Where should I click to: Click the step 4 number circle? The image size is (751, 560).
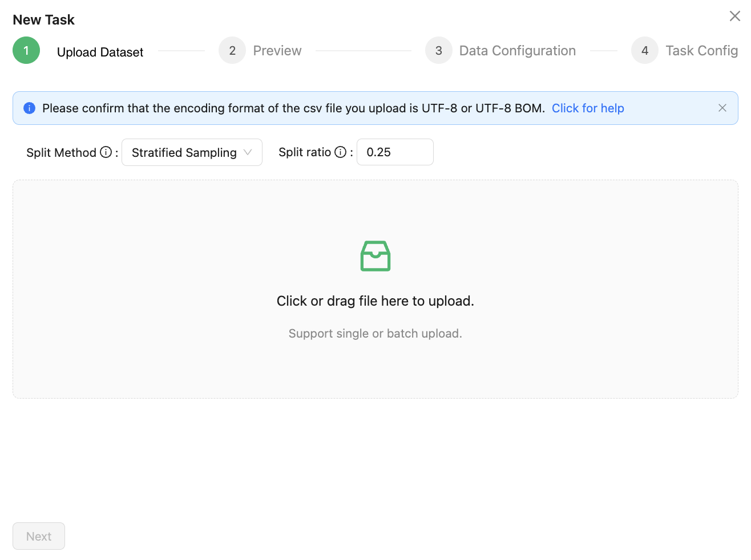(x=645, y=51)
